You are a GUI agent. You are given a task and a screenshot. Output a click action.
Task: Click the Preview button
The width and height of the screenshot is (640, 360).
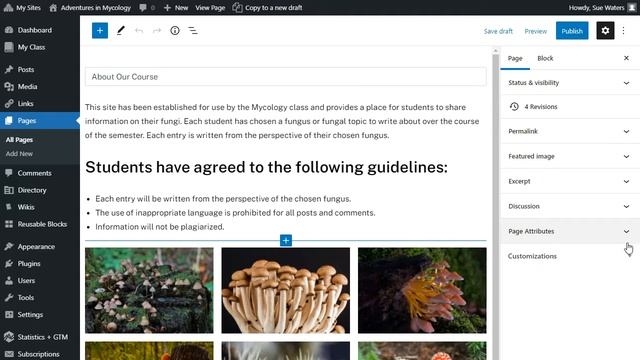(x=536, y=31)
